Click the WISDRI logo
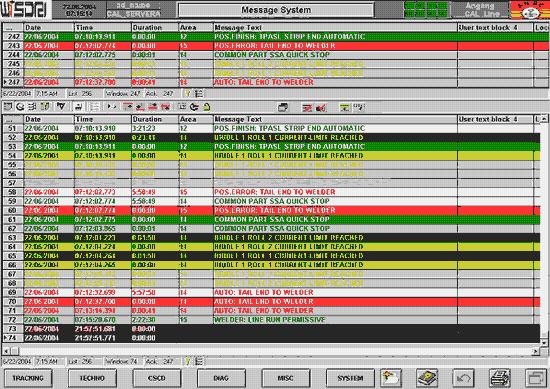The width and height of the screenshot is (550, 389). [x=24, y=9]
